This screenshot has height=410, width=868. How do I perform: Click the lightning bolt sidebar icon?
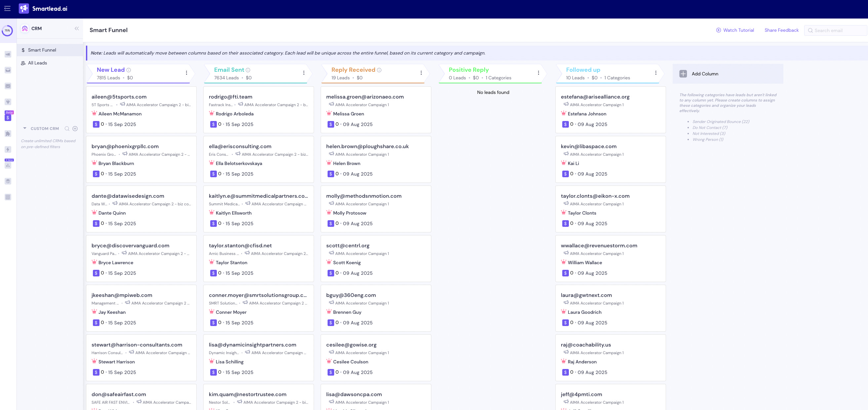(x=8, y=149)
